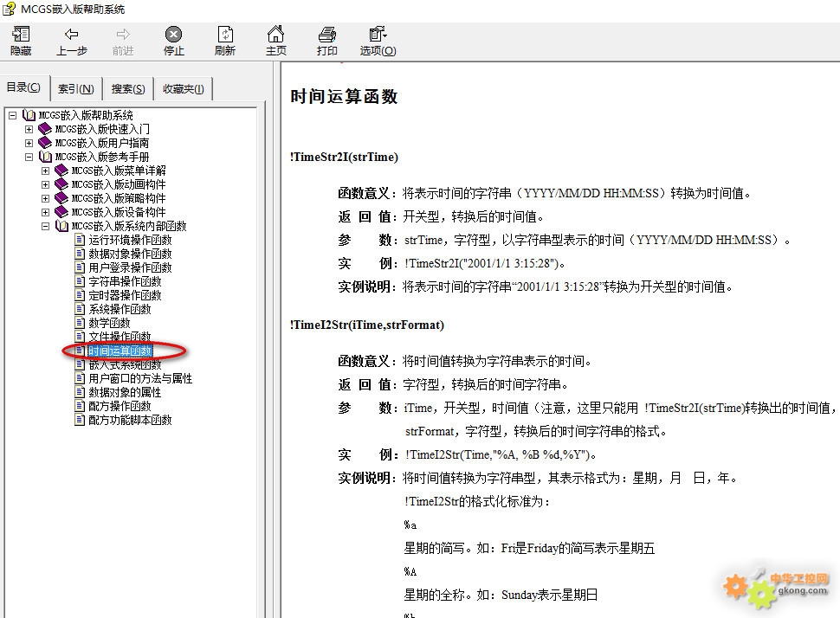Viewport: 840px width, 618px height.
Task: Open the 用户登录操作函数 topic
Action: point(130,267)
